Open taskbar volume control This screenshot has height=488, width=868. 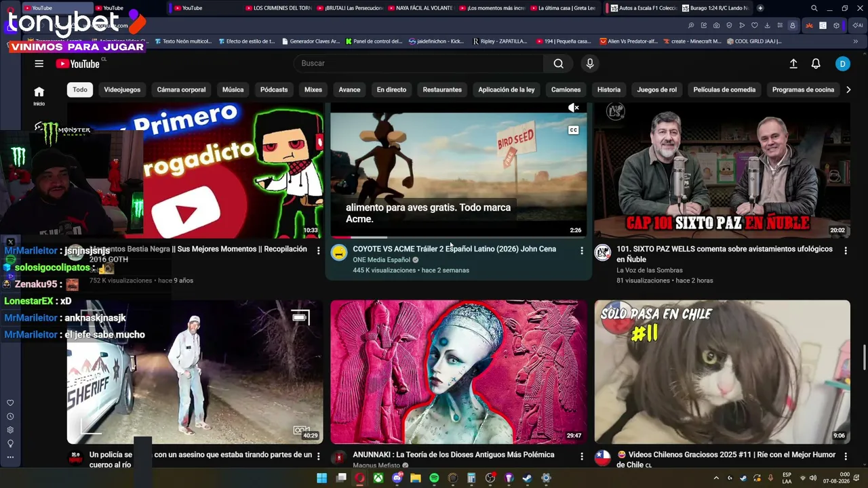[x=813, y=478]
